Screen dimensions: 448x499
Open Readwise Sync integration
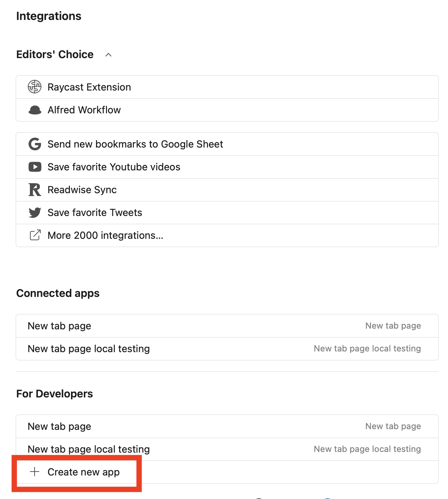82,190
